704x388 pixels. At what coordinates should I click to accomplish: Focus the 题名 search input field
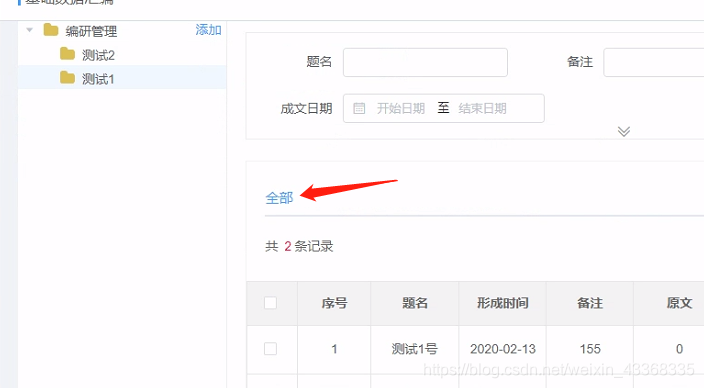(x=425, y=62)
